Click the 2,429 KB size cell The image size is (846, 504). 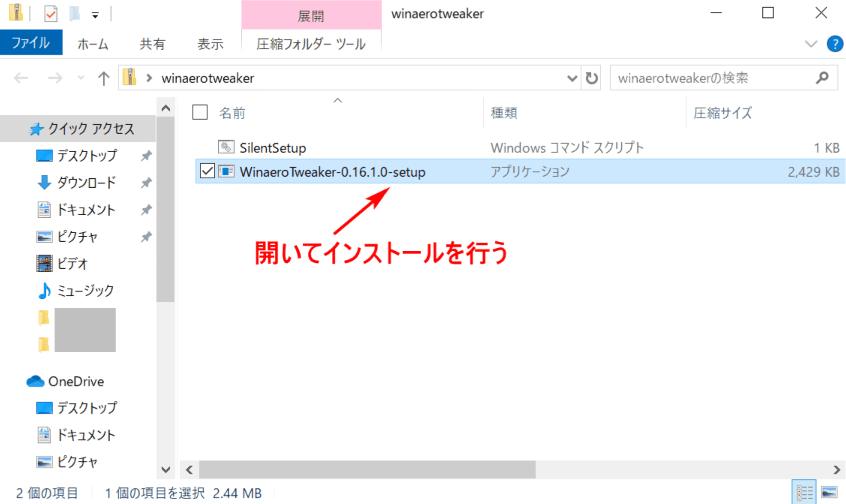(813, 172)
